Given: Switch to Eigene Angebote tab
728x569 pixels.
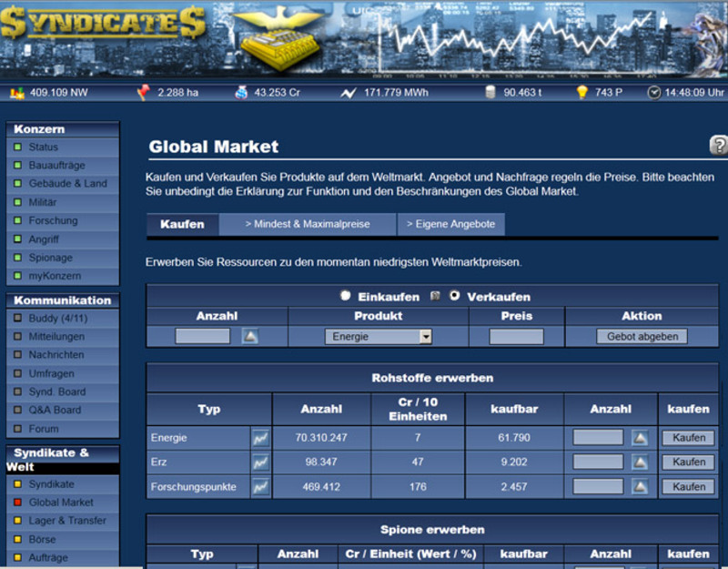Looking at the screenshot, I should (x=450, y=224).
